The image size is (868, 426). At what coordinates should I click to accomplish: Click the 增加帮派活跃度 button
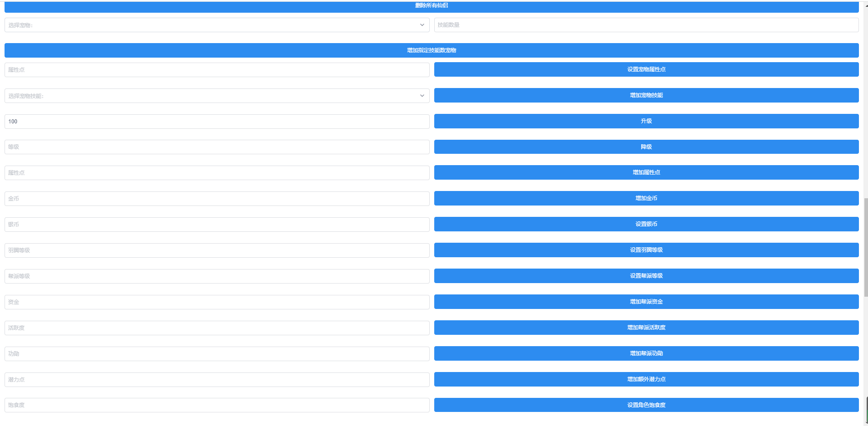(646, 328)
